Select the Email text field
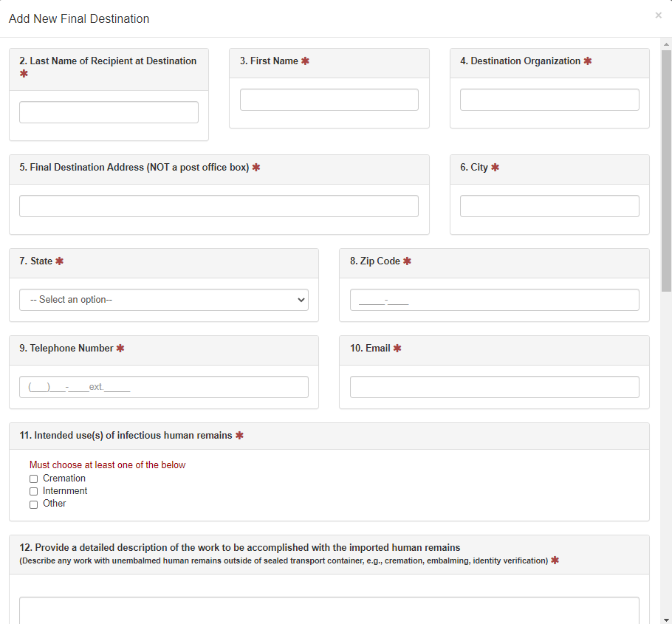Viewport: 672px width, 624px height. [494, 387]
